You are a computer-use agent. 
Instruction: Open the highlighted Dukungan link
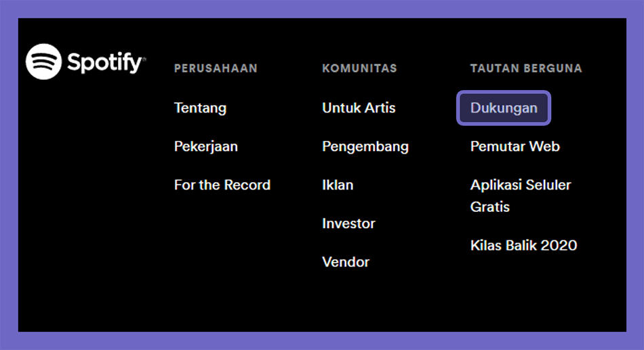504,108
